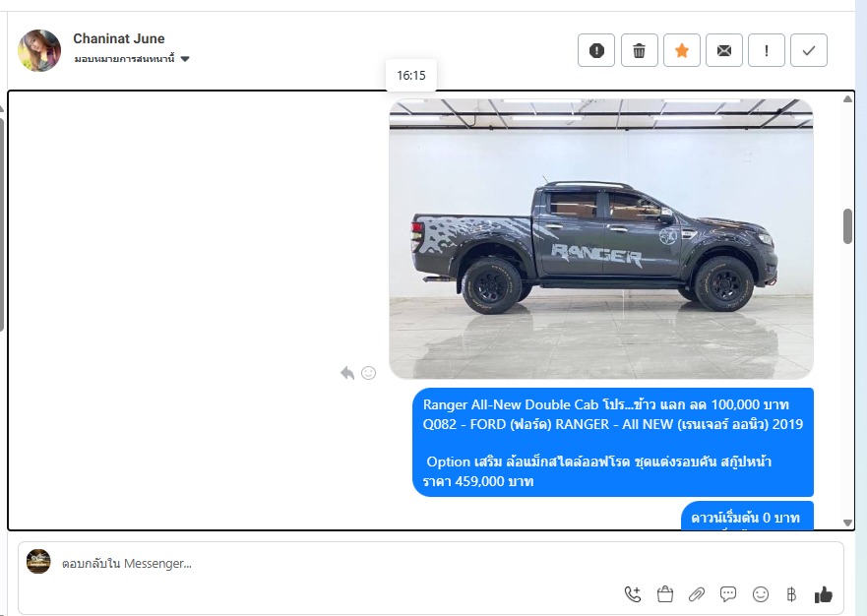Reply to the Ranger photo message
The image size is (867, 616).
tap(347, 373)
